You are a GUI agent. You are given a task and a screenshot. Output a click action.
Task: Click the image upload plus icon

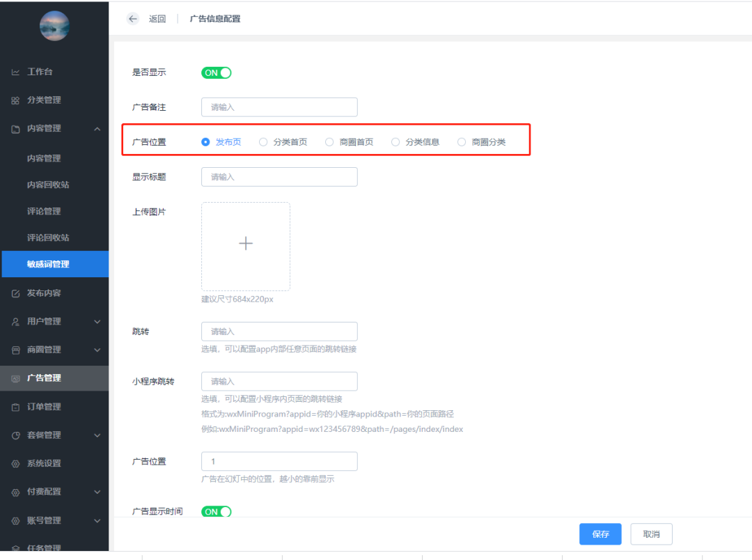(x=245, y=243)
